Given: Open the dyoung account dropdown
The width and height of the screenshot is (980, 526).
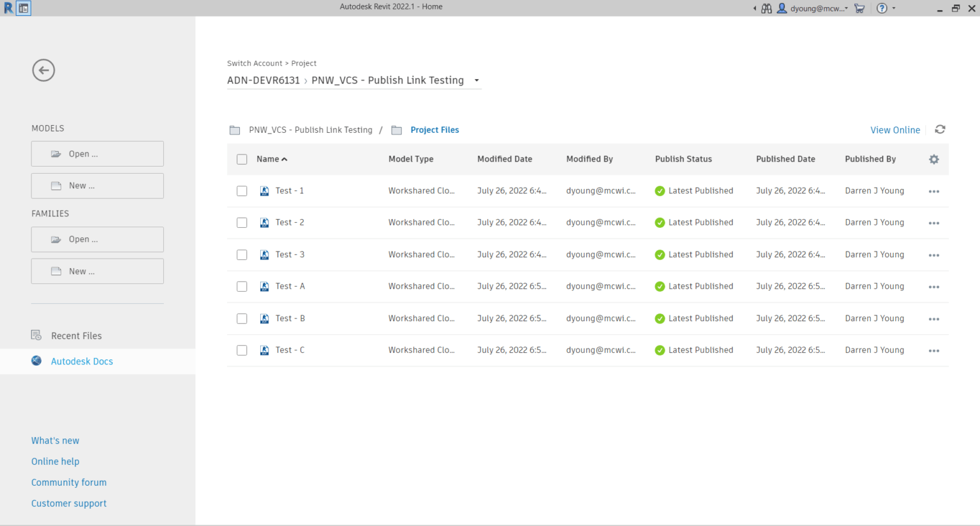Looking at the screenshot, I should pos(818,8).
